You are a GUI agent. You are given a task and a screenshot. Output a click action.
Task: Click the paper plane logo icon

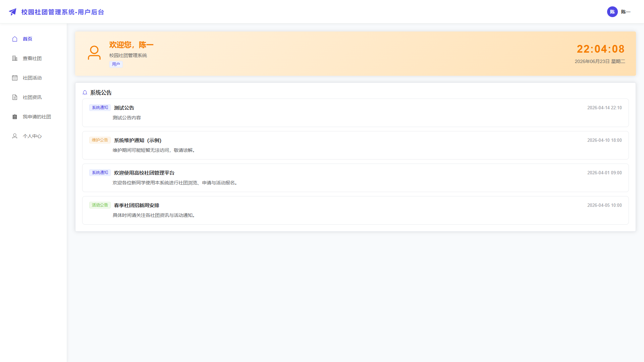tap(12, 12)
